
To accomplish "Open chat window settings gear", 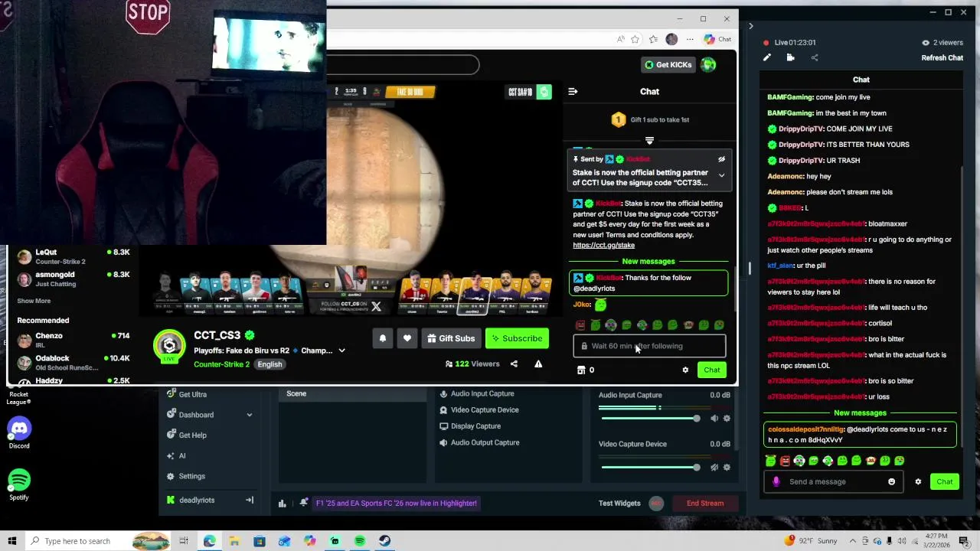I will (918, 482).
